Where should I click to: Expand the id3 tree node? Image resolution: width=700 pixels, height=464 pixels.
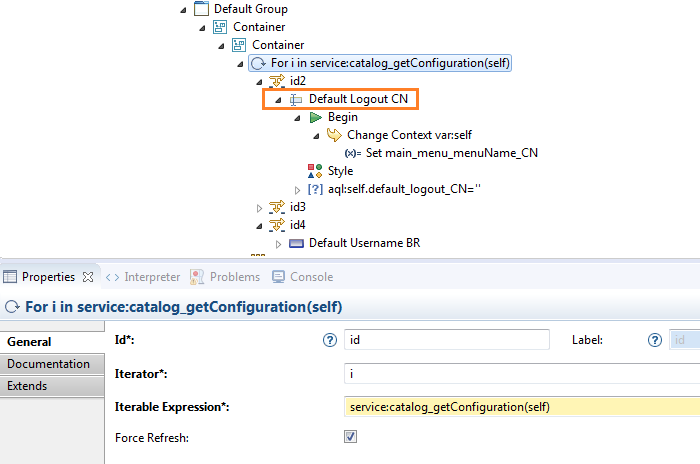click(x=259, y=208)
